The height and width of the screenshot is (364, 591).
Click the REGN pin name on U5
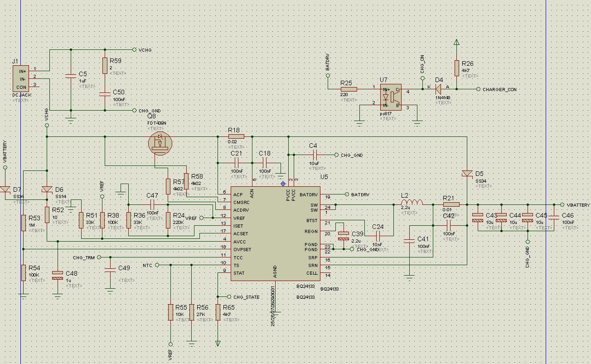[x=311, y=232]
